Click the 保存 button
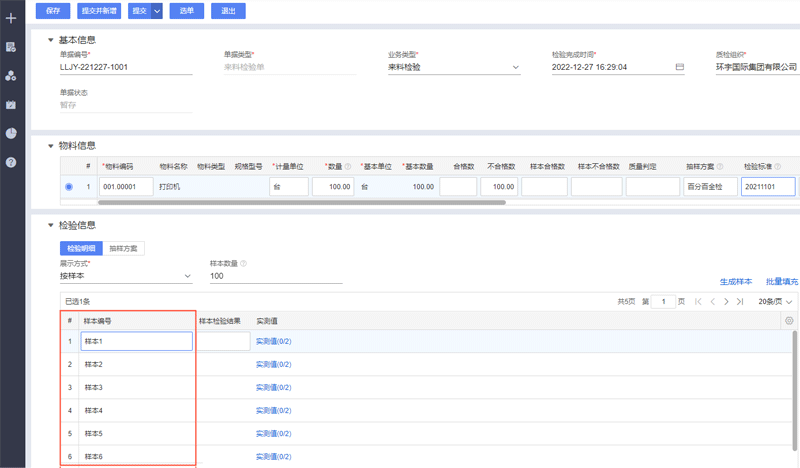The height and width of the screenshot is (468, 800). tap(52, 11)
